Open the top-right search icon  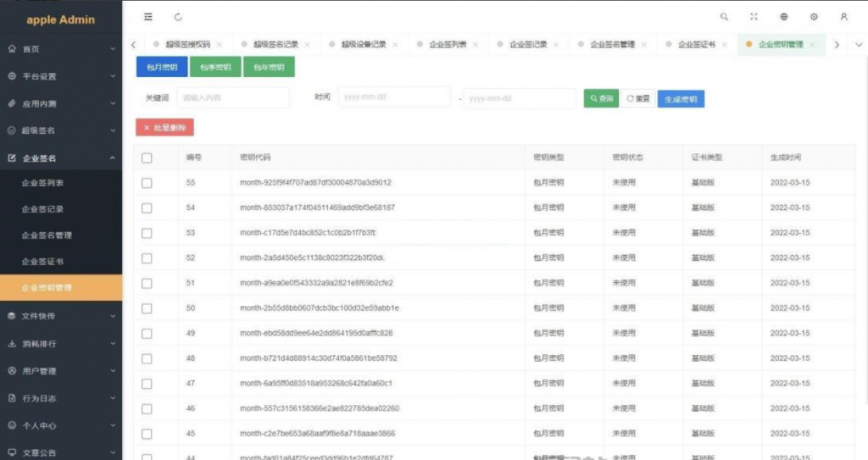(724, 17)
